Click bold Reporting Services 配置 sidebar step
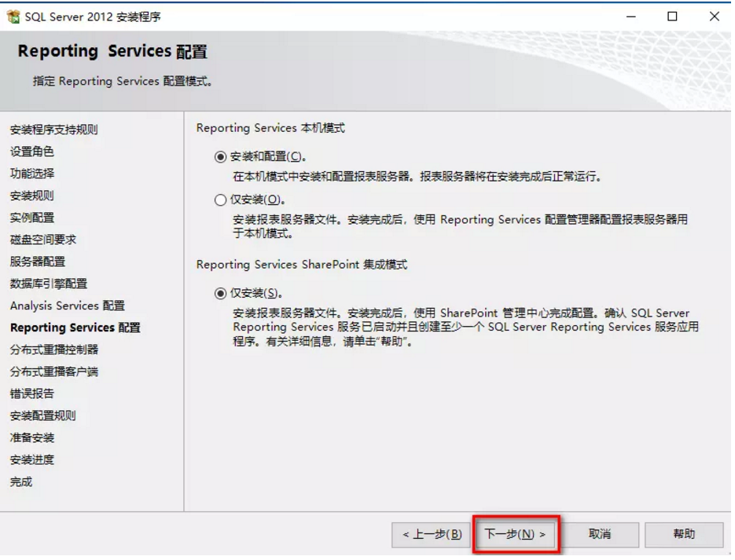 coord(75,328)
